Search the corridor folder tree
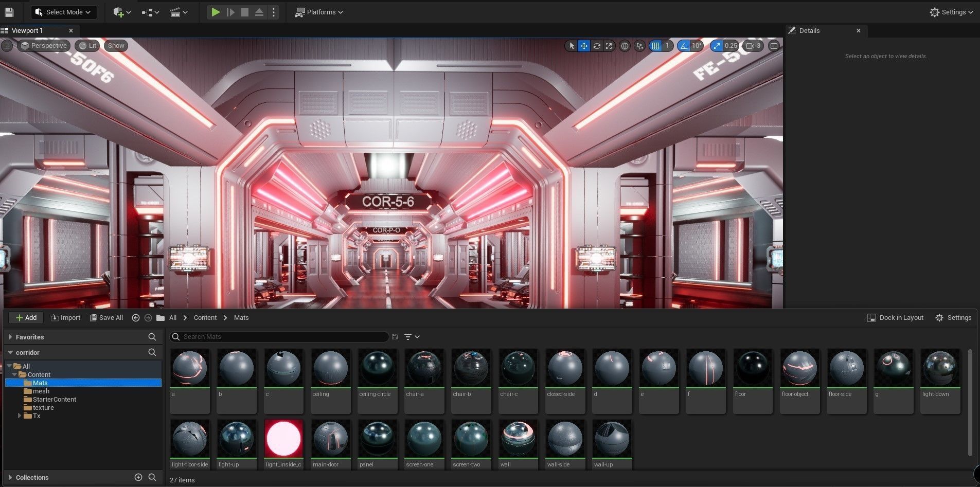This screenshot has height=487, width=980. [x=152, y=352]
